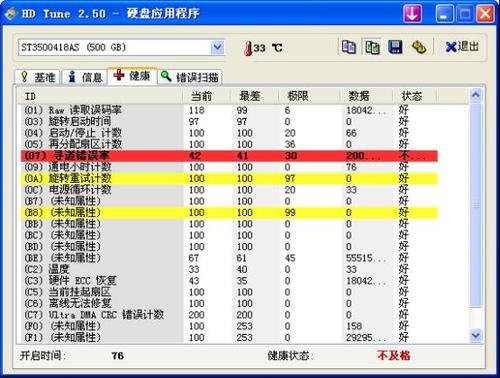Viewport: 500px width, 378px height.
Task: Click data value 55515... in BE row
Action: tap(366, 258)
